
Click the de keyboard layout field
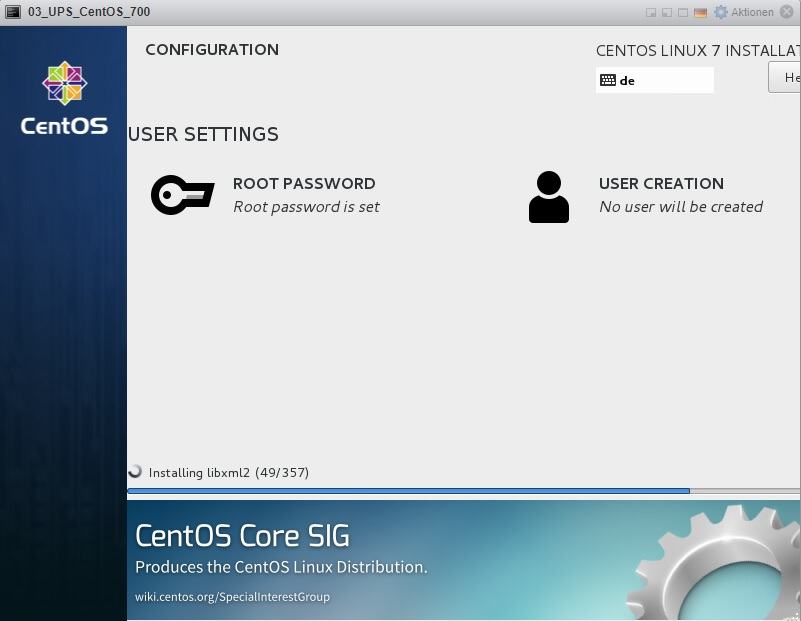pos(654,80)
